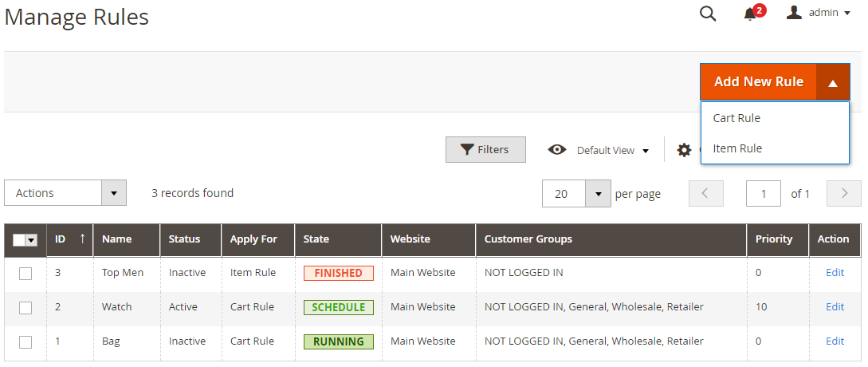Viewport: 868px width, 367px height.
Task: Go to previous page arrow
Action: [x=706, y=193]
